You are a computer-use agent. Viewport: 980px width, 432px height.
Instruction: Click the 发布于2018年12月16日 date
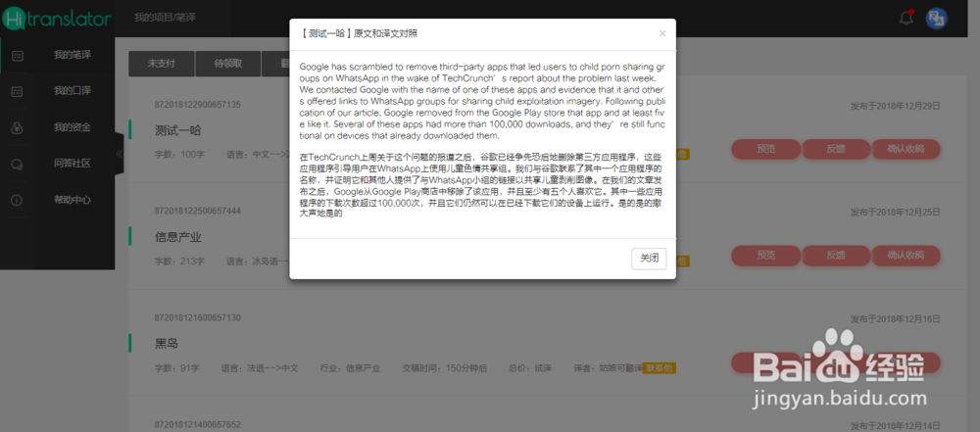(x=895, y=318)
